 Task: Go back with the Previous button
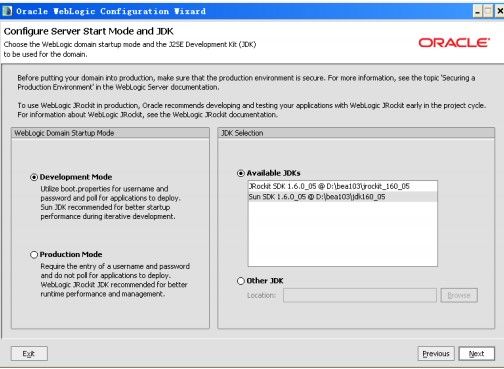point(436,354)
